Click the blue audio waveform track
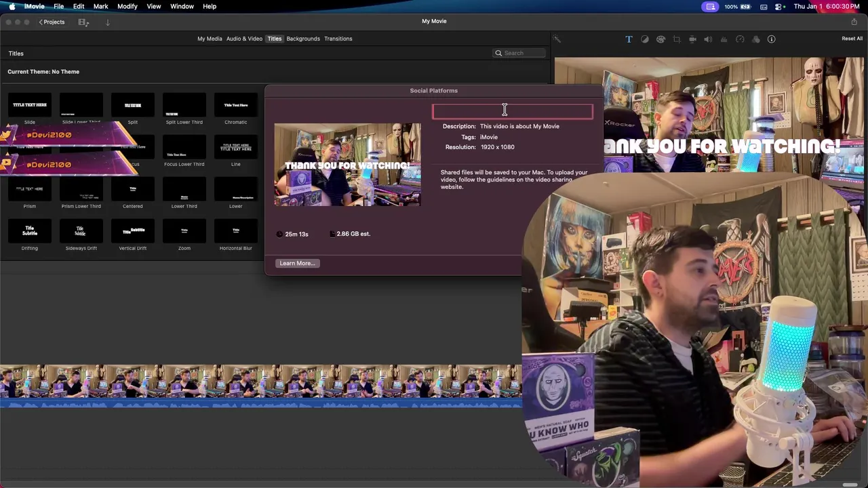Screen dimensions: 868x488 pyautogui.click(x=261, y=403)
